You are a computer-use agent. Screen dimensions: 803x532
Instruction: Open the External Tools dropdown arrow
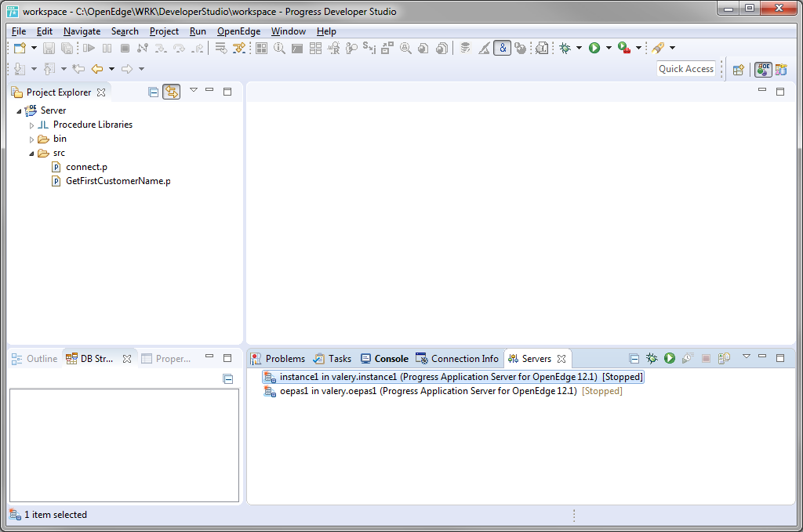638,48
